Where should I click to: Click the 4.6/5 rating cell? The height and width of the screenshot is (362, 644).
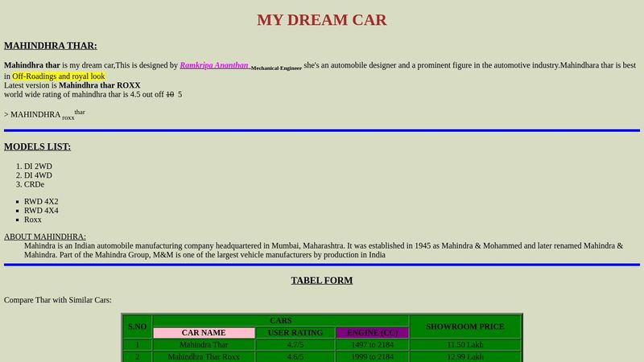pyautogui.click(x=295, y=356)
